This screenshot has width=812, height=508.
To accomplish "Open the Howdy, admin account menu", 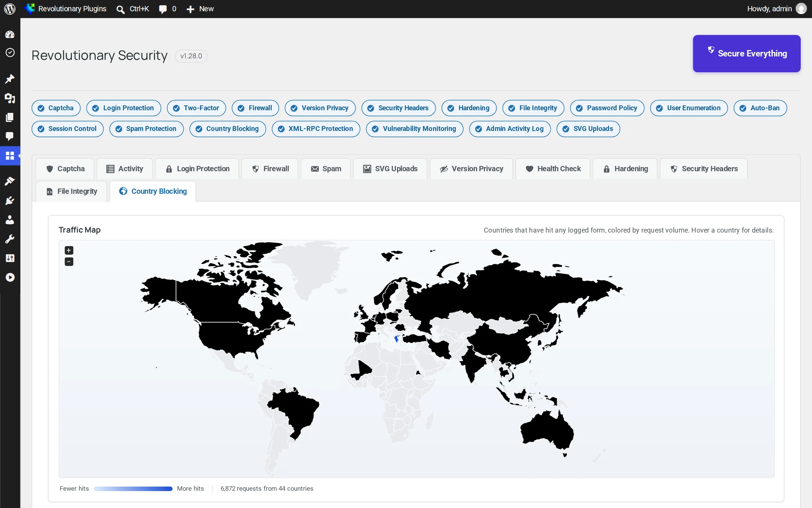I will [x=777, y=9].
